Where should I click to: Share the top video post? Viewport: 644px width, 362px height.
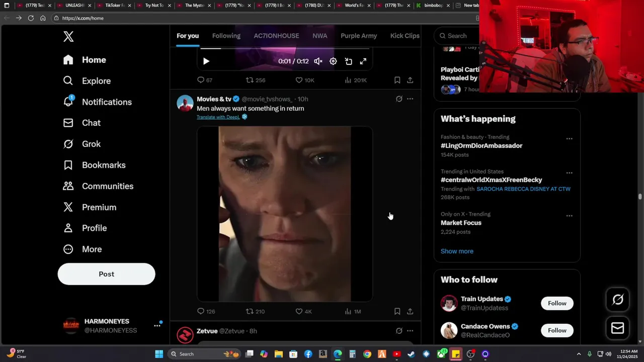click(410, 80)
